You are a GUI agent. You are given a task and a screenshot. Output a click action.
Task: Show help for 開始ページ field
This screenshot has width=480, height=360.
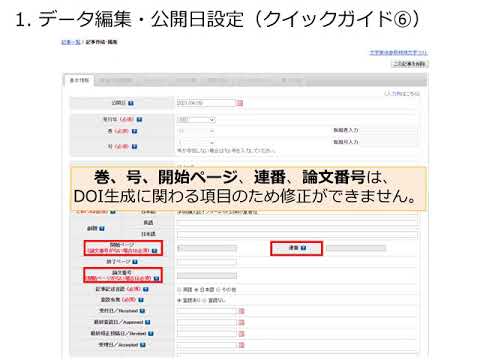tap(154, 250)
